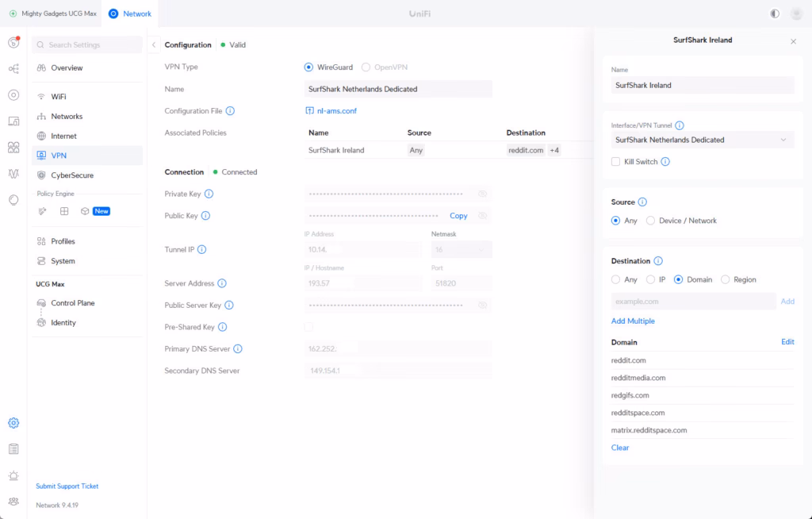Show Public Server Key via eye icon

[x=482, y=306]
